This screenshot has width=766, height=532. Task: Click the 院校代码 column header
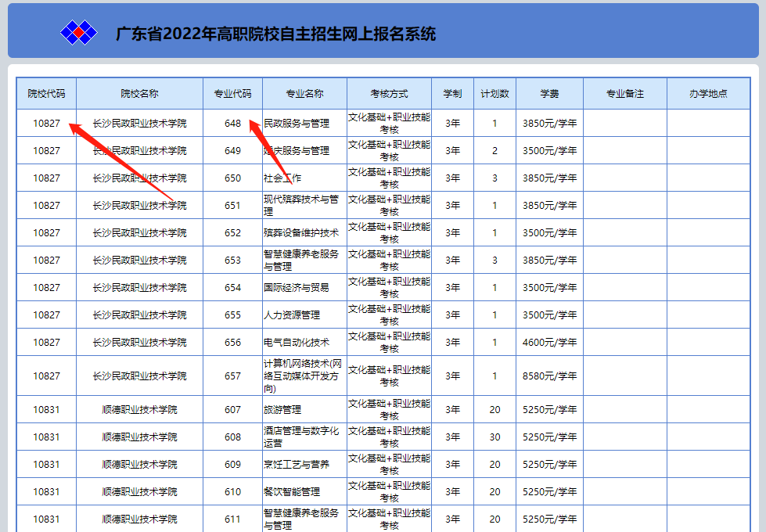point(46,93)
